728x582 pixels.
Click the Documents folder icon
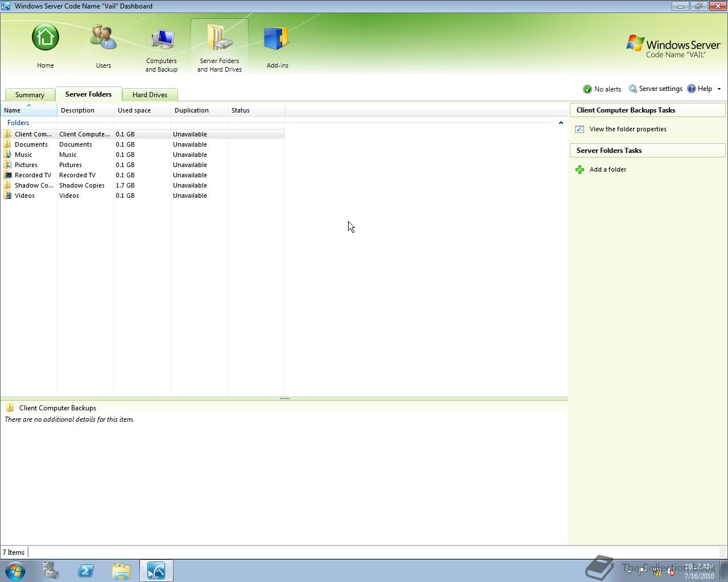(x=7, y=144)
